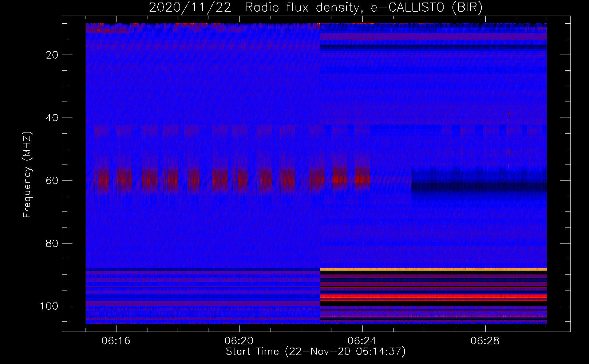Click the "Start Time (22-Nov-20 06:14:37)" axis label
The width and height of the screenshot is (589, 364).
tap(316, 352)
